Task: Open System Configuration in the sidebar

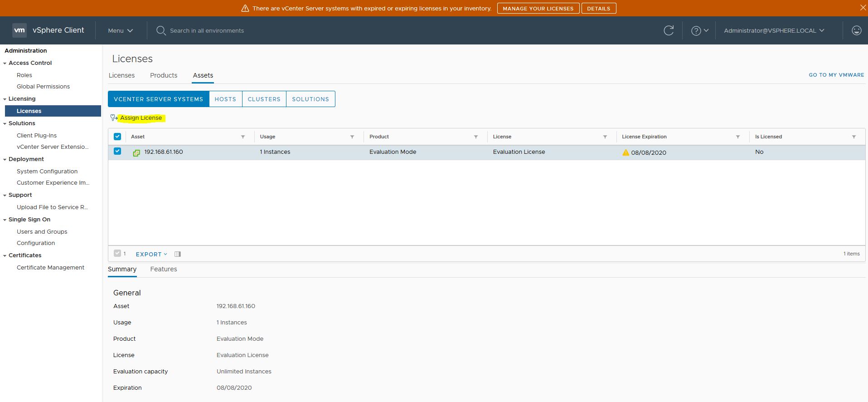Action: pos(47,172)
